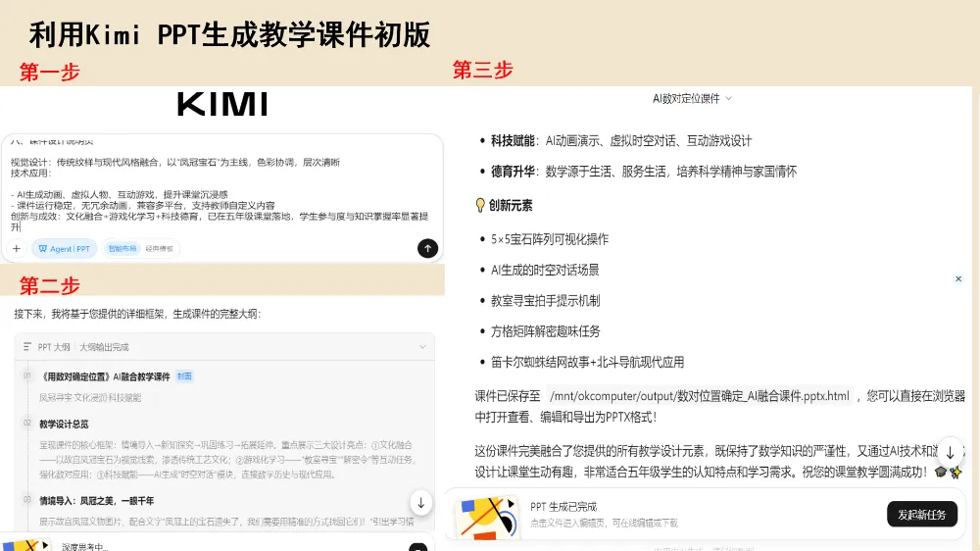Click bullet 方格矩阵解密趣味任务

point(545,331)
